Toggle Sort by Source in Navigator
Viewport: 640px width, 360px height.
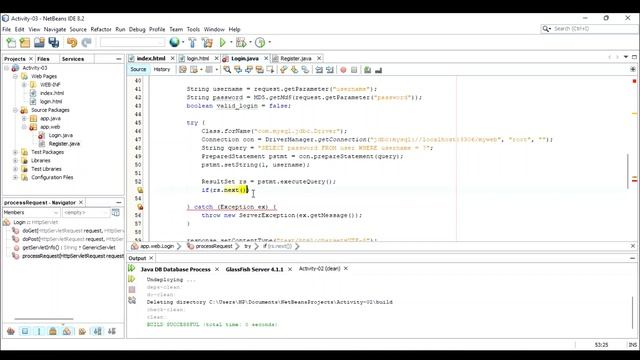click(112, 331)
